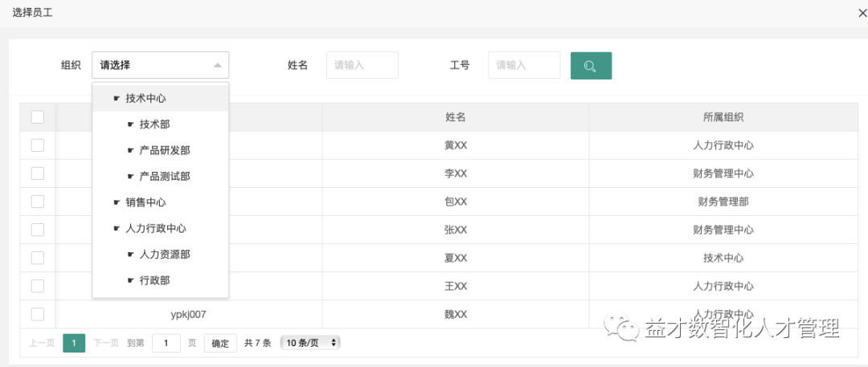Toggle the select-all checkbox in table header
The image size is (868, 367).
(x=38, y=116)
